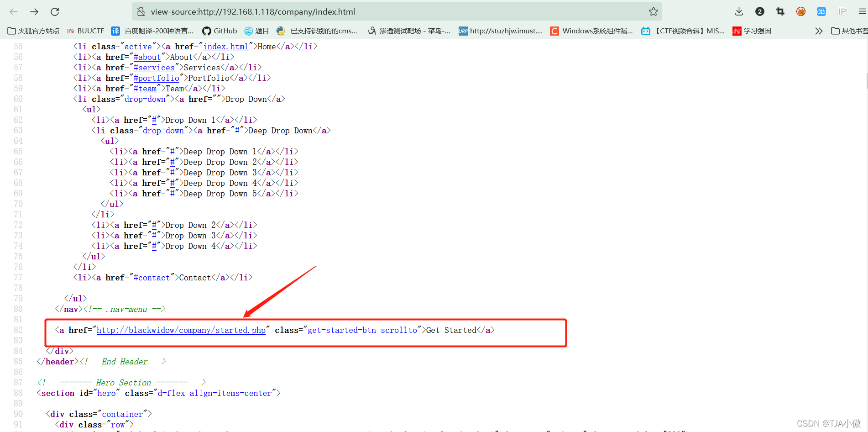Click the # link for Deep Drop Down 3
Viewport: 868px width, 432px height.
172,173
